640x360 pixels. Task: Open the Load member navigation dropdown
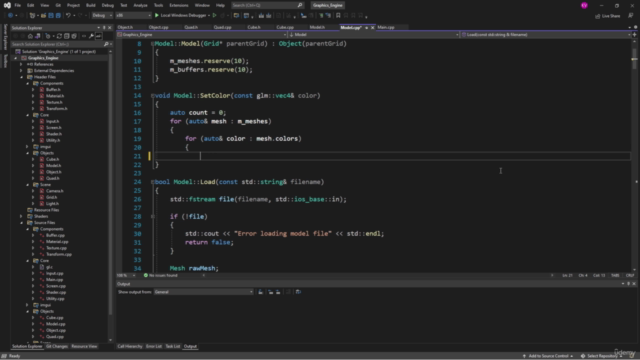click(x=546, y=35)
